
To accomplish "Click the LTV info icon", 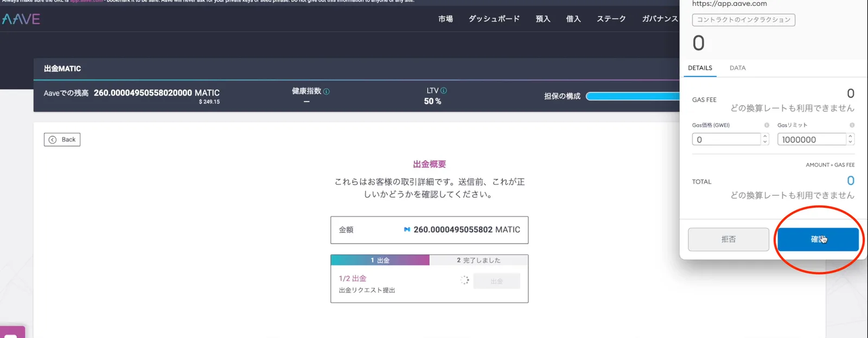I will point(444,91).
